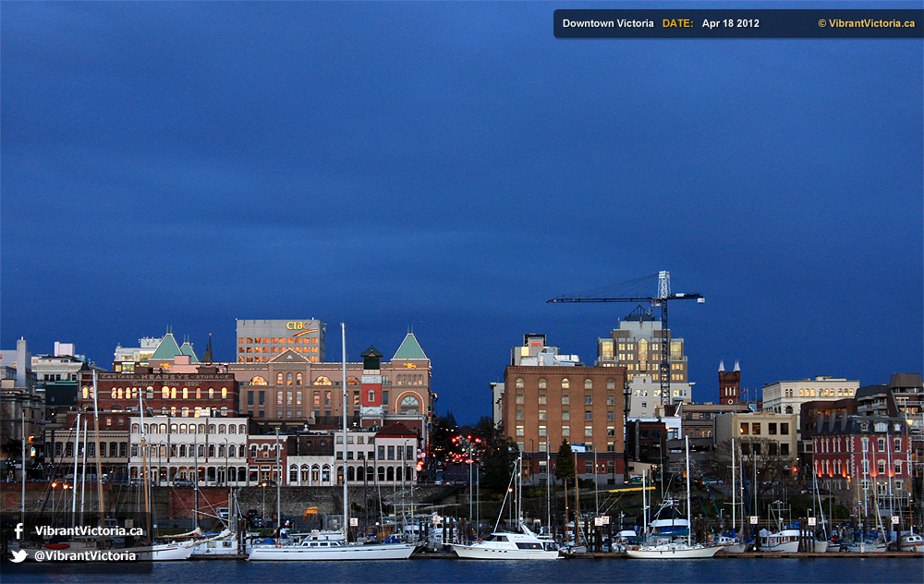Click the © VibrantVictoria.ca copyright text
The width and height of the screenshot is (924, 584).
[x=866, y=23]
